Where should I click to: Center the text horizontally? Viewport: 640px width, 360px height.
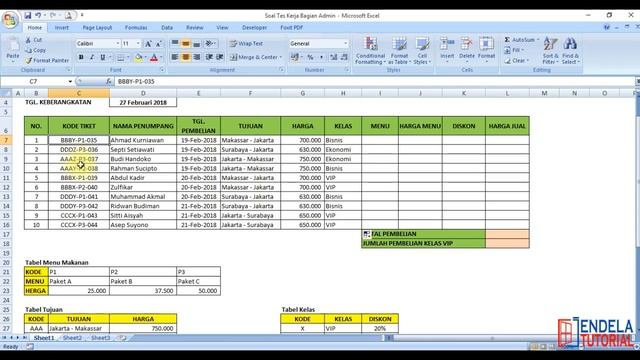[186, 57]
